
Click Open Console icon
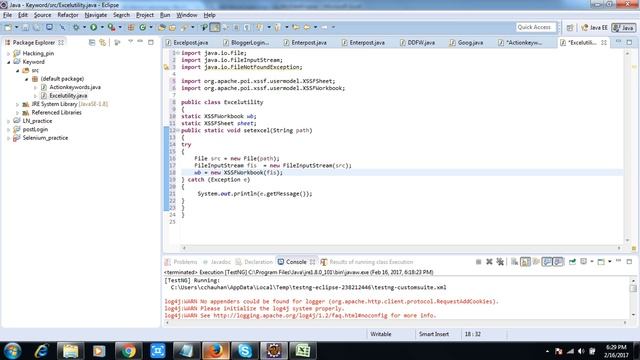(601, 262)
